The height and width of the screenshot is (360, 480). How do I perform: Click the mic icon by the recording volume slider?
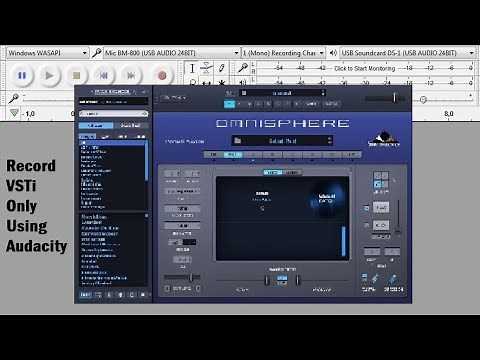[13, 98]
